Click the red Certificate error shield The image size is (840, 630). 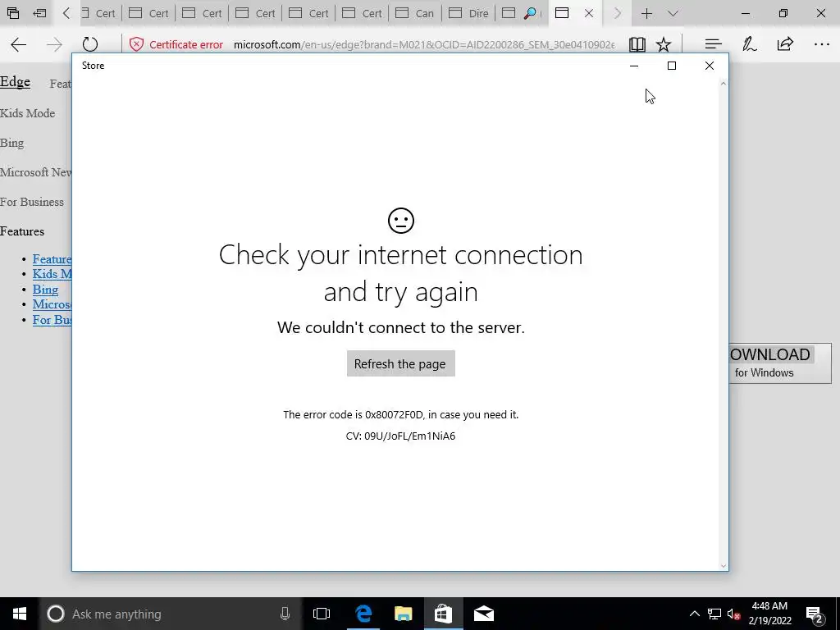(136, 44)
